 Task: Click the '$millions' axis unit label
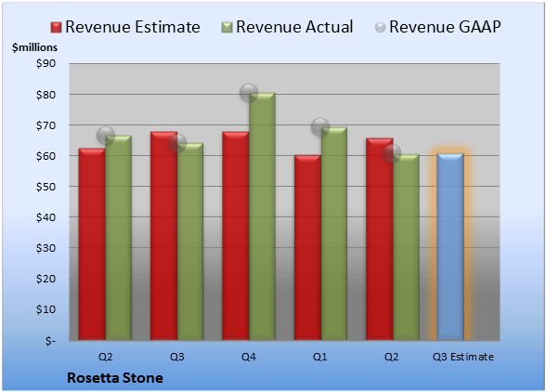[x=35, y=47]
